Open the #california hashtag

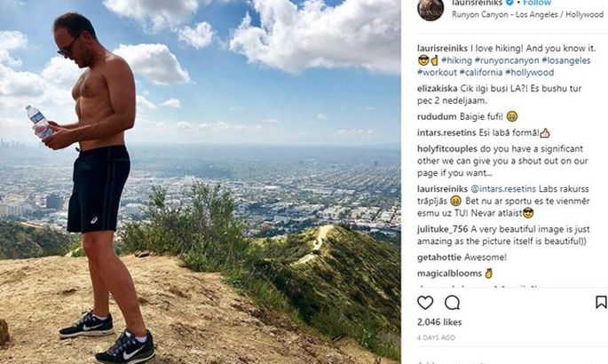[481, 73]
